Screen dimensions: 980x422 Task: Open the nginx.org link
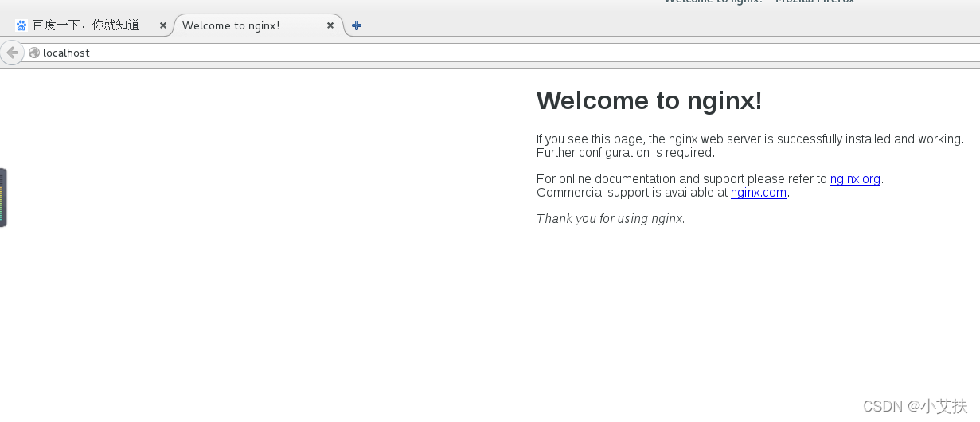[x=855, y=179]
